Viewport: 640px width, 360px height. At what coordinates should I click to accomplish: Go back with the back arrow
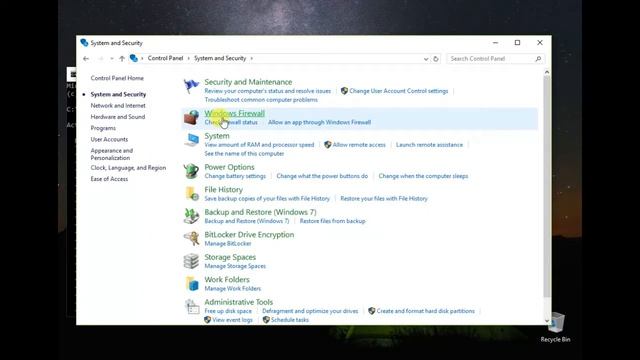tap(86, 59)
